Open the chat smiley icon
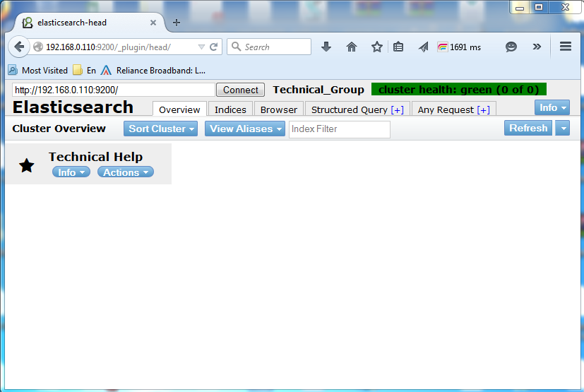The image size is (584, 392). (x=511, y=47)
